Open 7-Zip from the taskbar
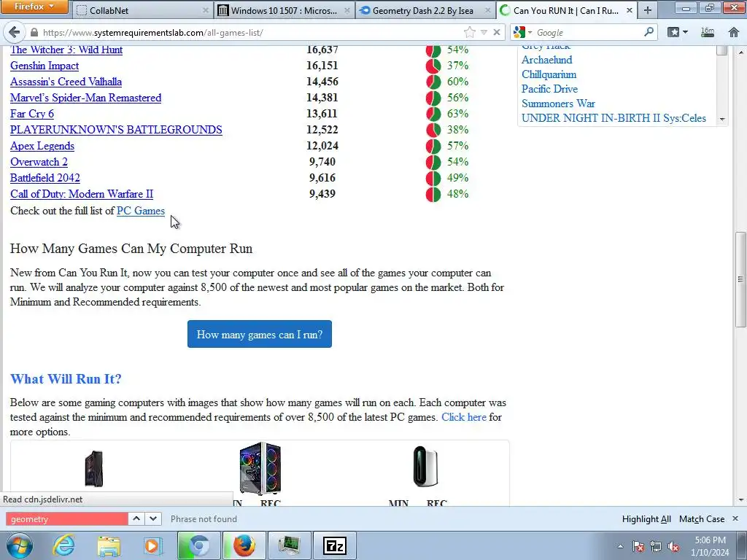The image size is (747, 560). (x=334, y=545)
